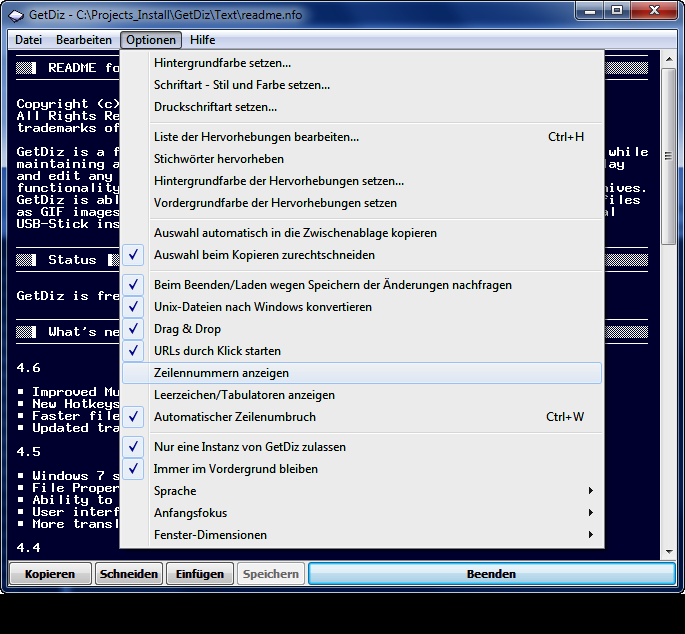Close the open Optionen menu
This screenshot has height=634, width=685.
151,40
